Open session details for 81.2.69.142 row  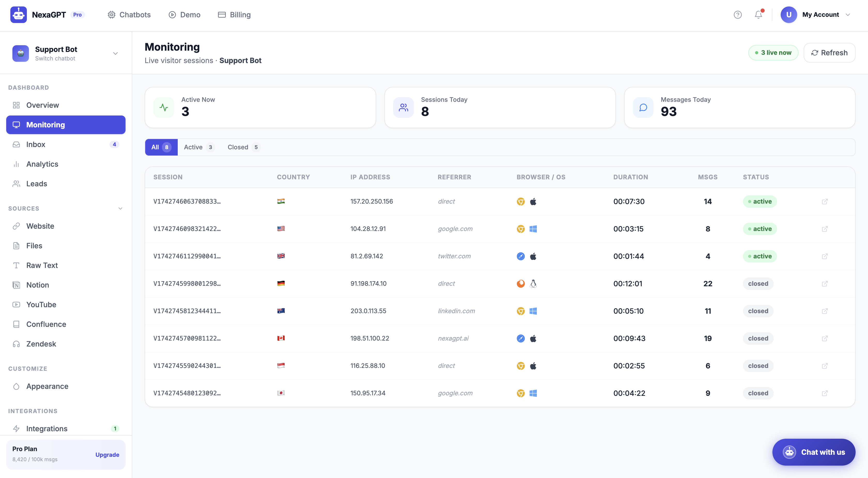coord(825,256)
